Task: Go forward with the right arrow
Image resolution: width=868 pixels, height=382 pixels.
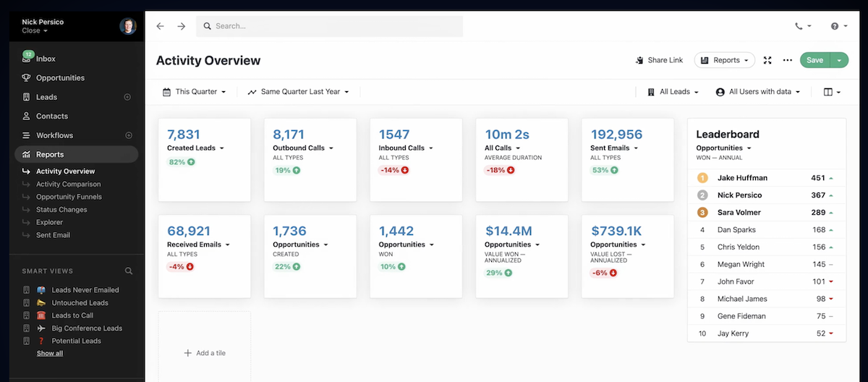Action: pos(182,26)
